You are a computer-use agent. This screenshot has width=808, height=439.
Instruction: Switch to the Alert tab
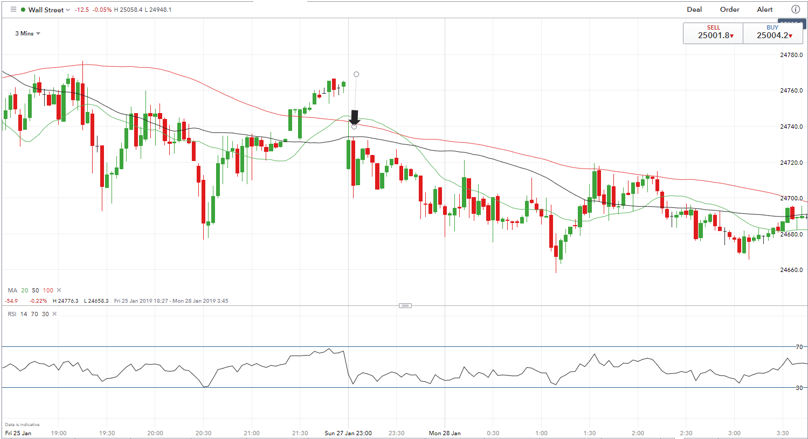764,10
